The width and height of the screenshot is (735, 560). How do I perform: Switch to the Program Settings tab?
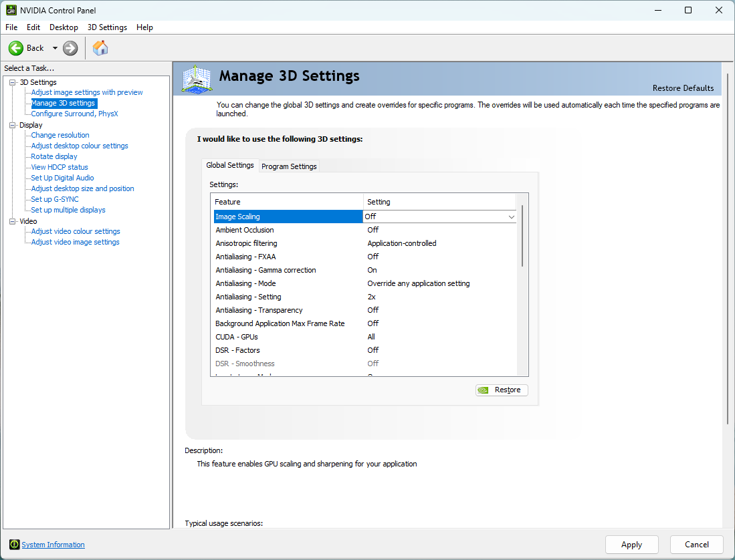pyautogui.click(x=289, y=166)
